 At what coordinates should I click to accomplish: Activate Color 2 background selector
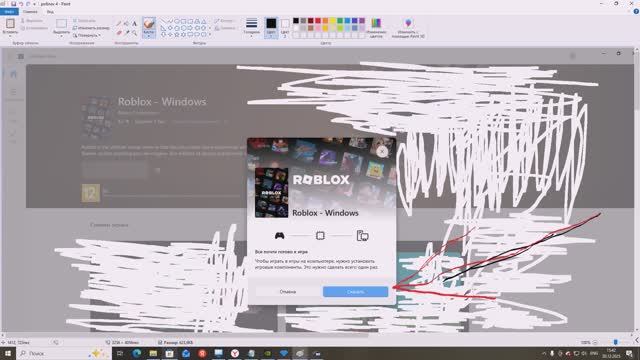pyautogui.click(x=285, y=28)
